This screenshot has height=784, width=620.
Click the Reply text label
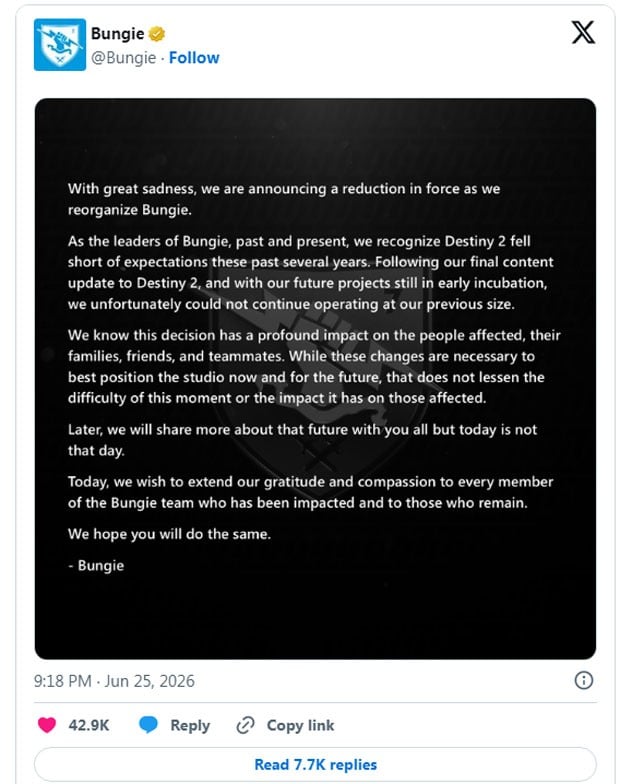190,726
